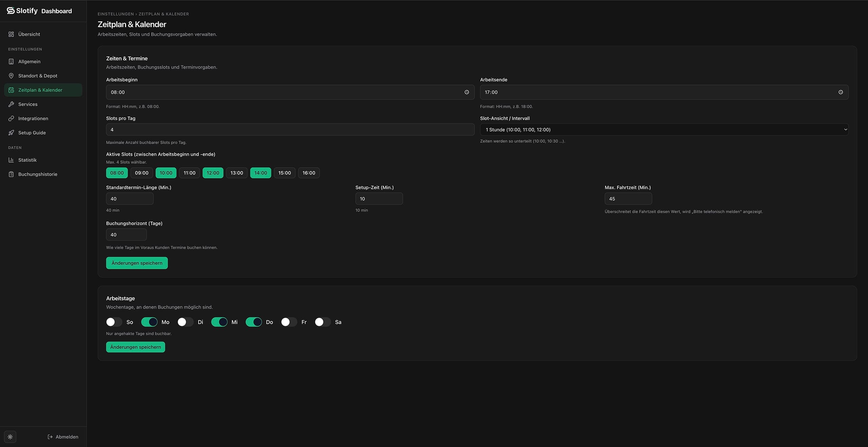Open Buchungshistorie using its clipboard icon
Screen dimensions: 868x447
[x=11, y=174]
